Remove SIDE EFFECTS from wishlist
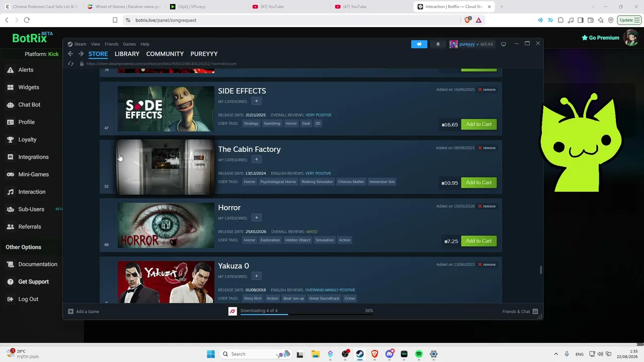This screenshot has width=644, height=362. (x=487, y=89)
